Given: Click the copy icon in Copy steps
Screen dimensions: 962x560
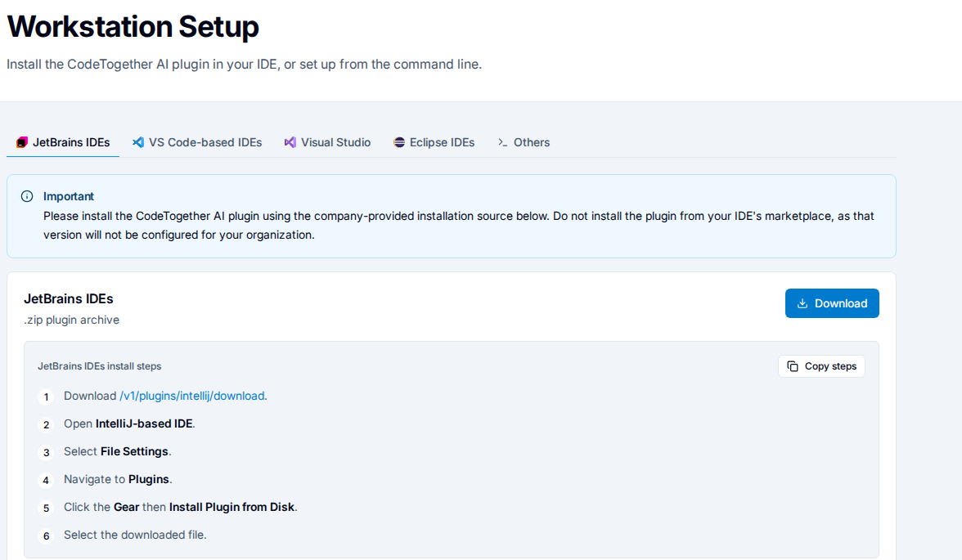Looking at the screenshot, I should [x=793, y=366].
